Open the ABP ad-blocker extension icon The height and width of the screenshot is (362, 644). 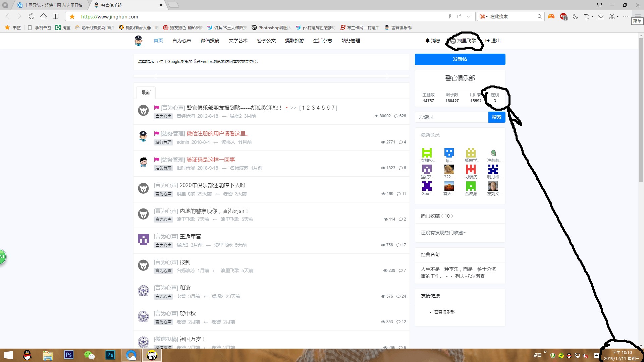[563, 16]
